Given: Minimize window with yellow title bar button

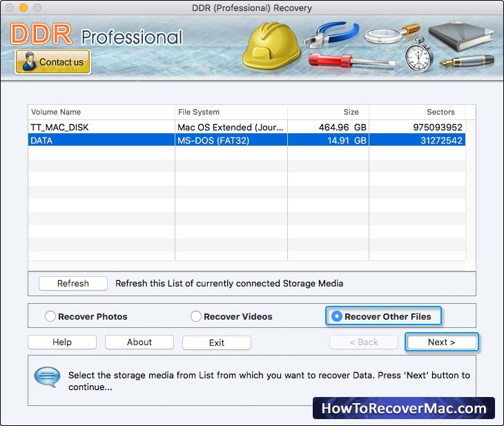Looking at the screenshot, I should pyautogui.click(x=23, y=8).
